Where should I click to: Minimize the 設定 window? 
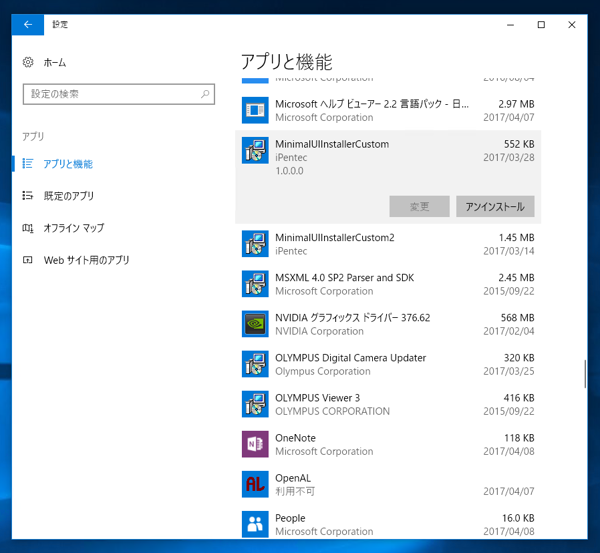tap(510, 25)
